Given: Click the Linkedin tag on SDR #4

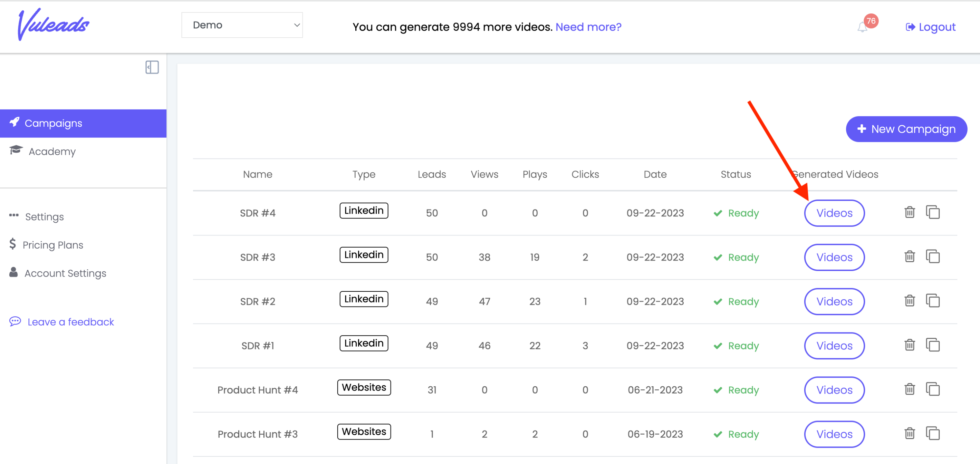Looking at the screenshot, I should coord(364,210).
